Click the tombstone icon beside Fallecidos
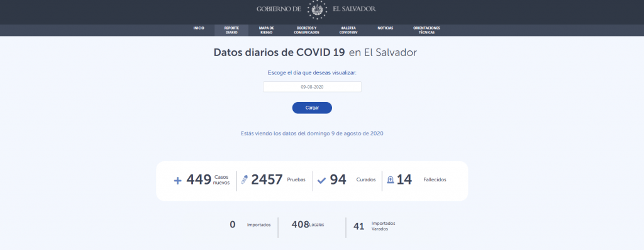 (x=391, y=179)
